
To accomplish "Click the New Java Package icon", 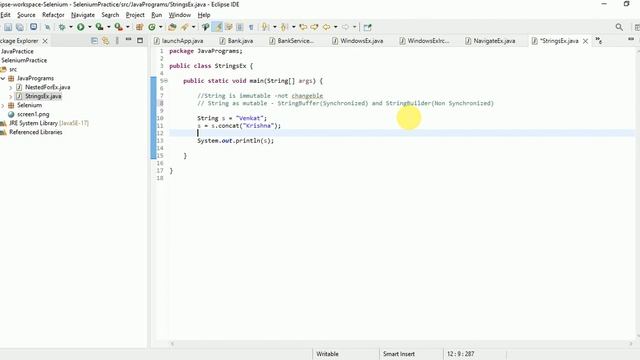I will click(140, 27).
